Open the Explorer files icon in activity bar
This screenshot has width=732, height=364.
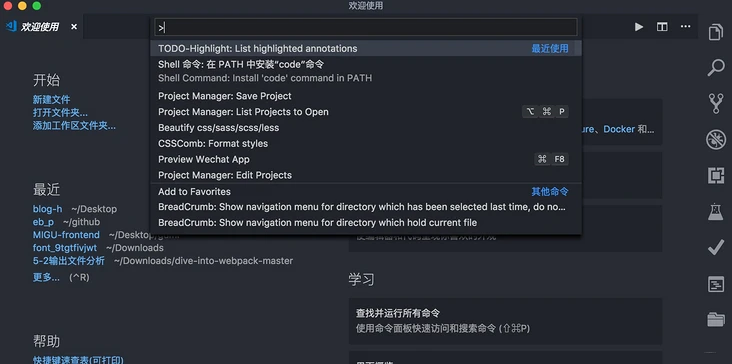tap(716, 32)
